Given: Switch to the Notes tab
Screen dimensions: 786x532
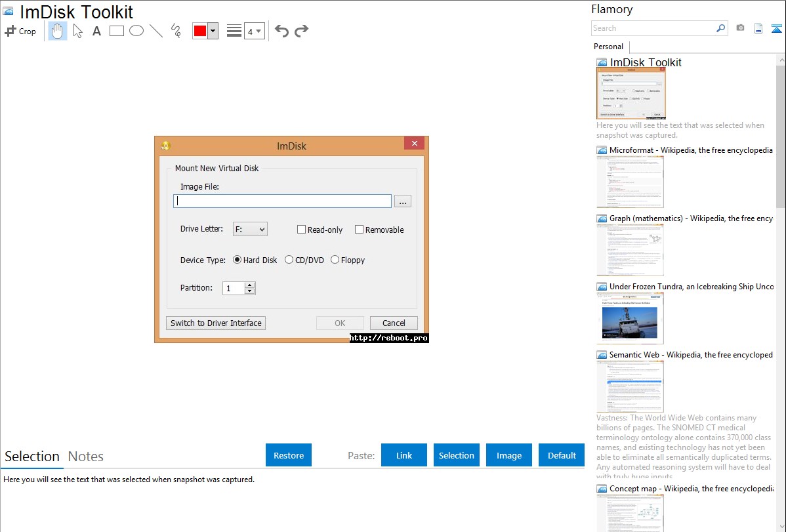Looking at the screenshot, I should pos(86,457).
